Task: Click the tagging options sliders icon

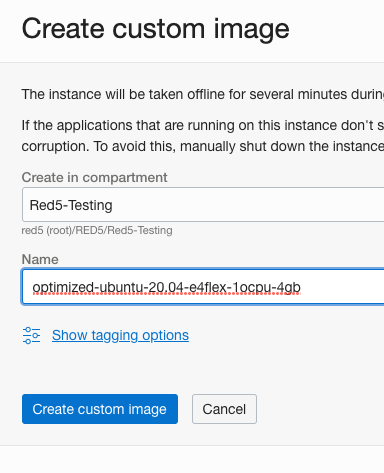Action: (31, 335)
